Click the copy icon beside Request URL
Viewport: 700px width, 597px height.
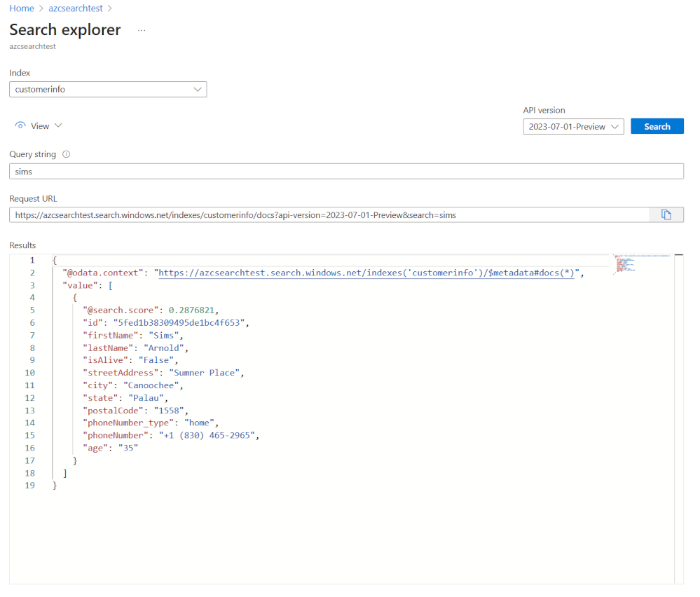(x=666, y=215)
